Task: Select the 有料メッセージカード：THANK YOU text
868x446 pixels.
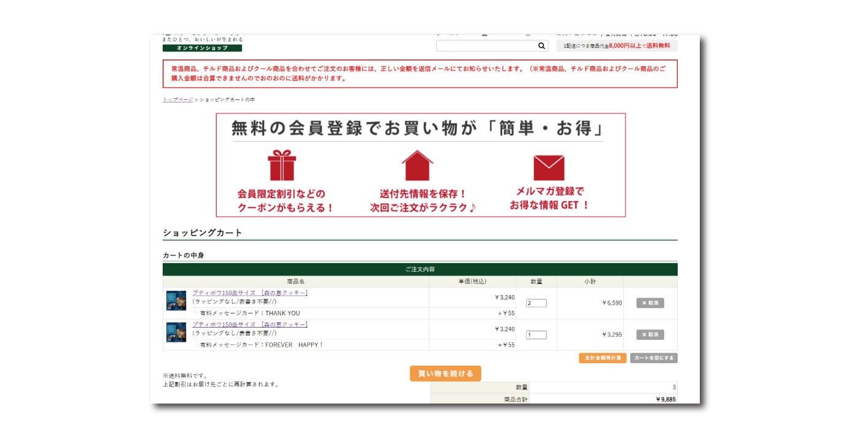Action: (250, 313)
